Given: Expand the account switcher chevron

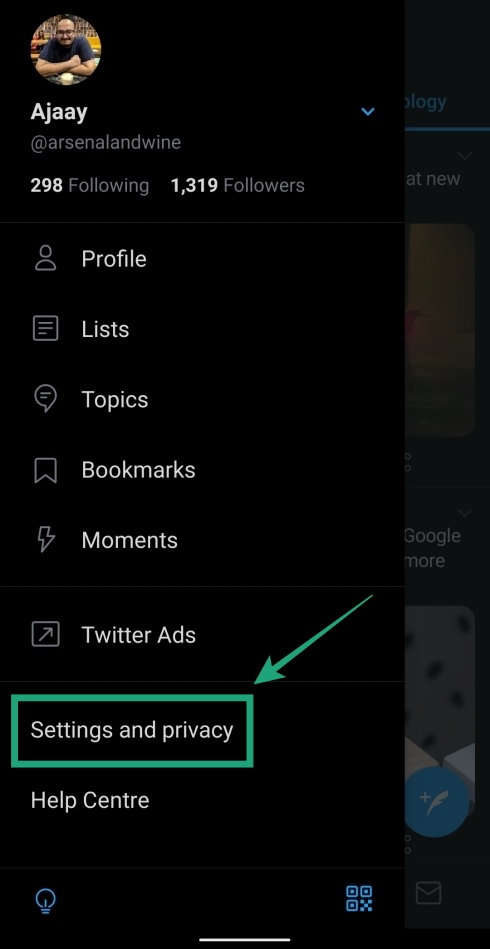Looking at the screenshot, I should coord(368,112).
